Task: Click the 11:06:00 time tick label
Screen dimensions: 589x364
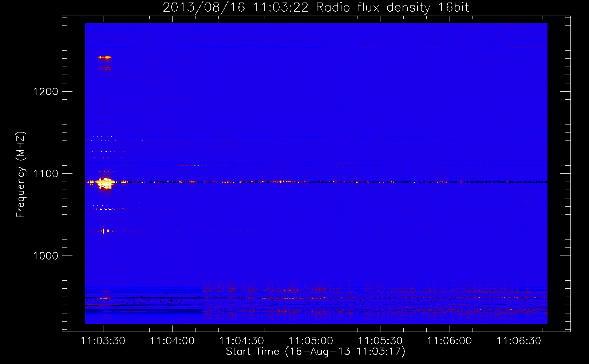Action: click(x=450, y=341)
